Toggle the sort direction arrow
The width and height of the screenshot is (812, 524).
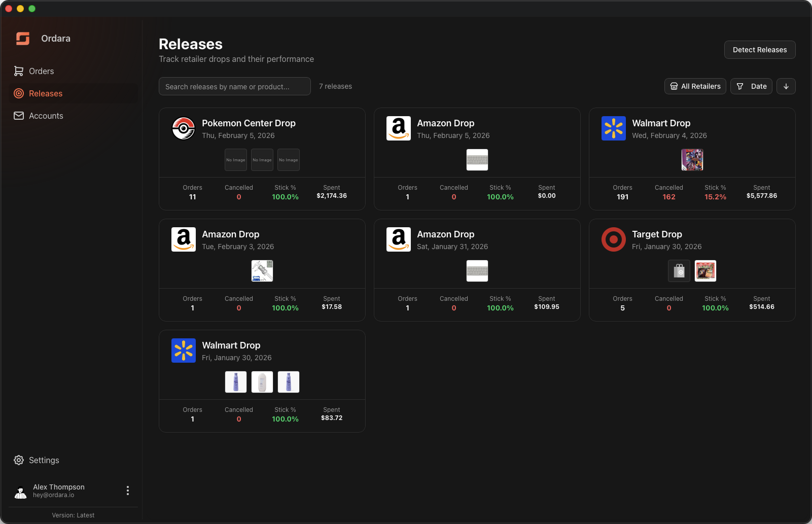(786, 86)
